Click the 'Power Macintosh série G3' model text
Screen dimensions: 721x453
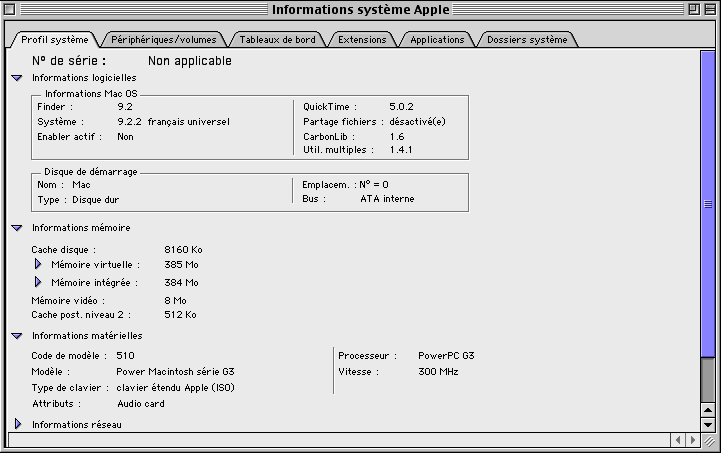pos(175,372)
